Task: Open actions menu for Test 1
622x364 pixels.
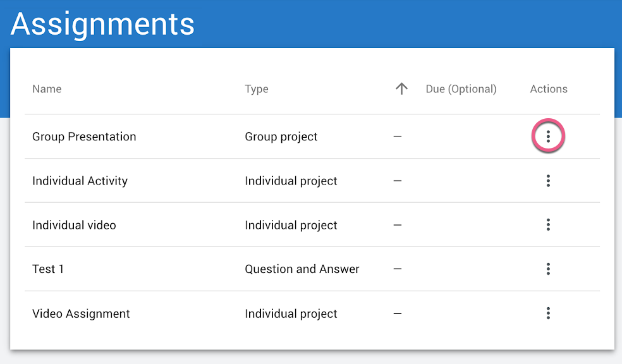Action: coord(548,269)
